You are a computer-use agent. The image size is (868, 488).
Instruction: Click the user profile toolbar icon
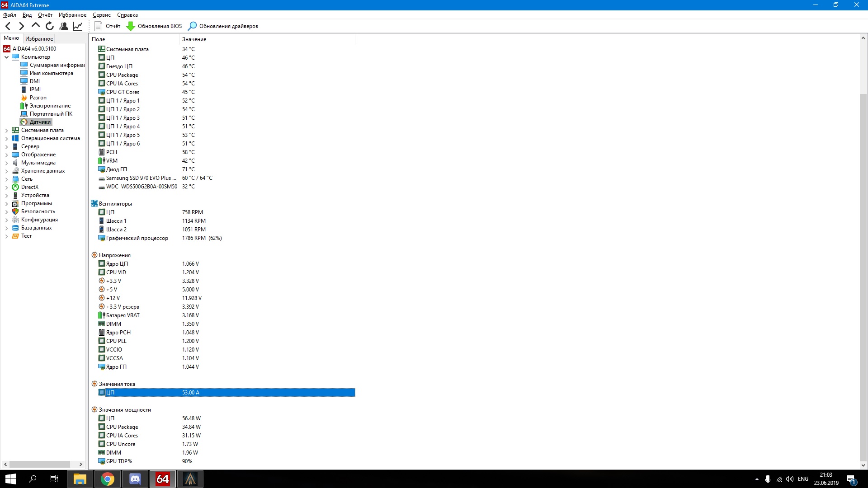(x=64, y=26)
